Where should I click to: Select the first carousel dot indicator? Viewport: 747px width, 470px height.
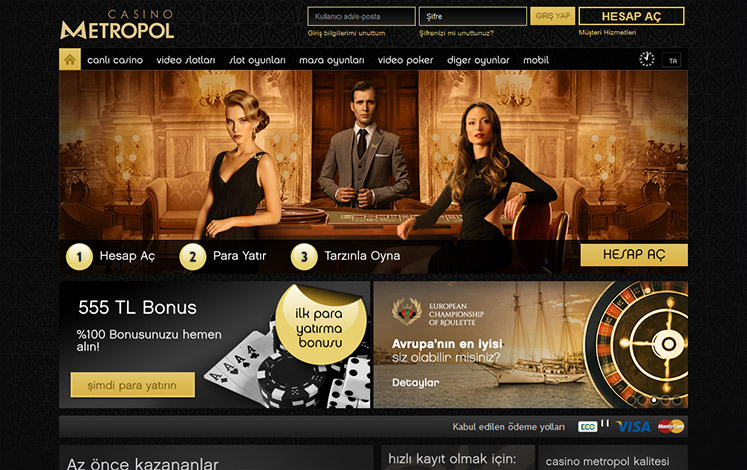coord(631,400)
